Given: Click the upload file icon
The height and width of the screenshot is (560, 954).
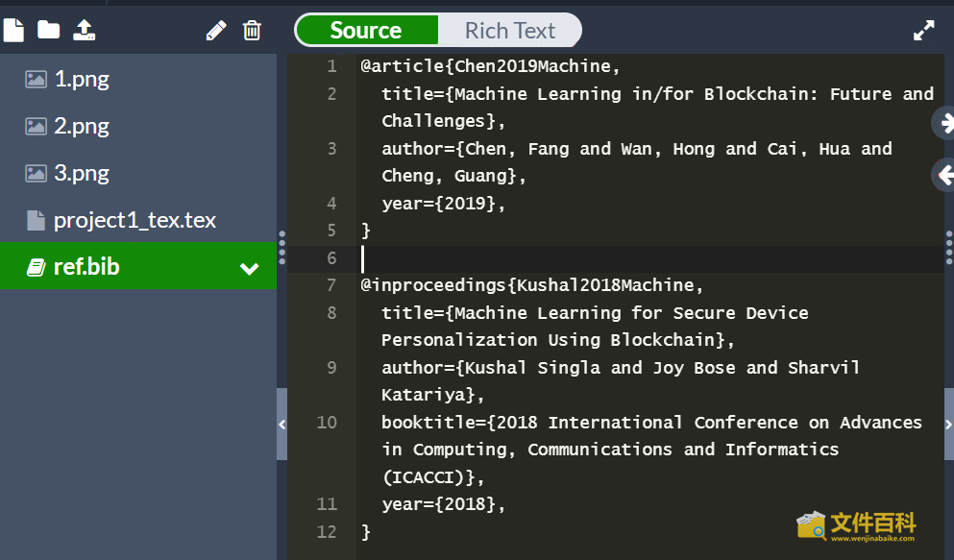Looking at the screenshot, I should coord(85,30).
